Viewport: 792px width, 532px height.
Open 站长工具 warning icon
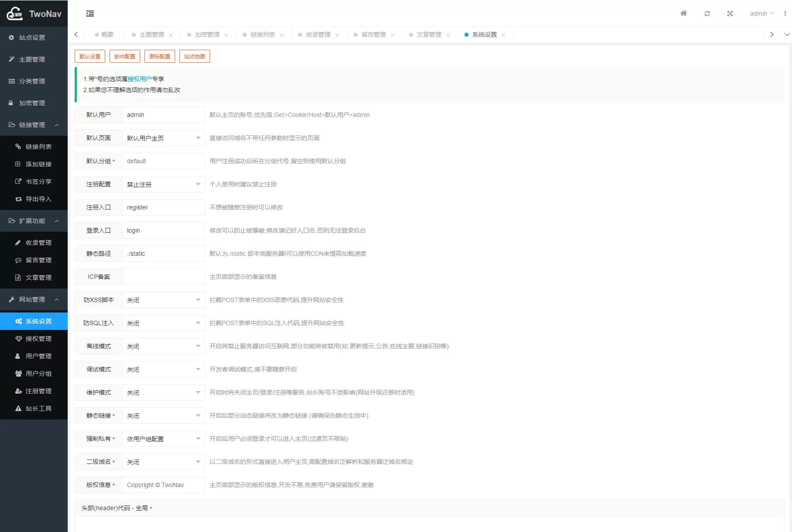click(x=18, y=408)
